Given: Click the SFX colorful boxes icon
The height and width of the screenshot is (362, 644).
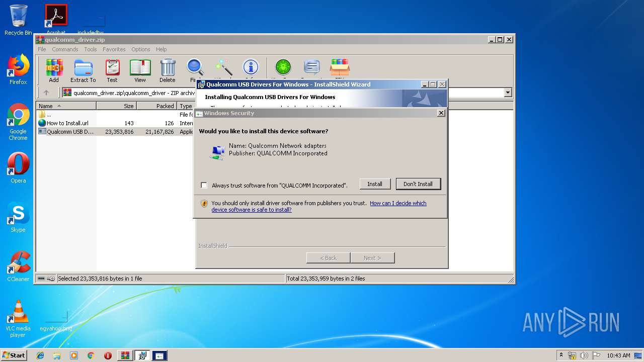Looking at the screenshot, I should (340, 67).
